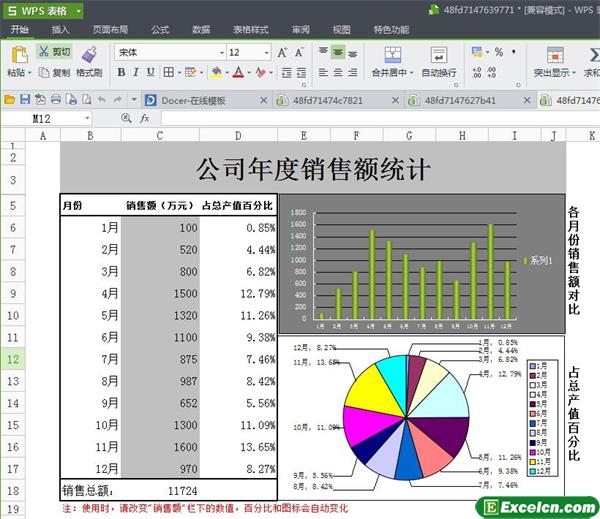600x519 pixels.
Task: Click the cell borders icon
Action: pos(168,72)
